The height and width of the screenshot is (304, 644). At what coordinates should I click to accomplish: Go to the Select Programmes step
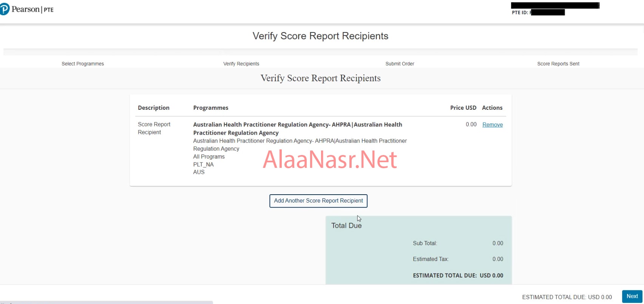[x=83, y=64]
